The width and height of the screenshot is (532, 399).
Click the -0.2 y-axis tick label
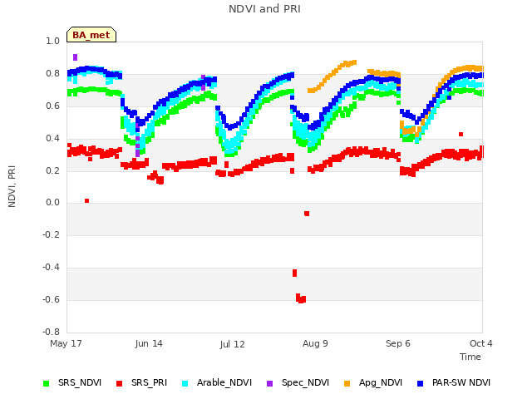pyautogui.click(x=51, y=234)
